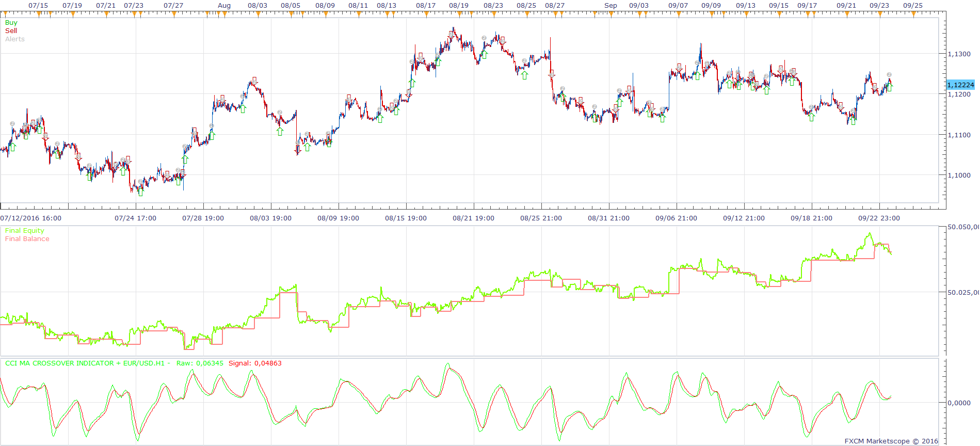Click the FXCM Marketscope © 2016 text
The height and width of the screenshot is (446, 980).
pyautogui.click(x=891, y=441)
